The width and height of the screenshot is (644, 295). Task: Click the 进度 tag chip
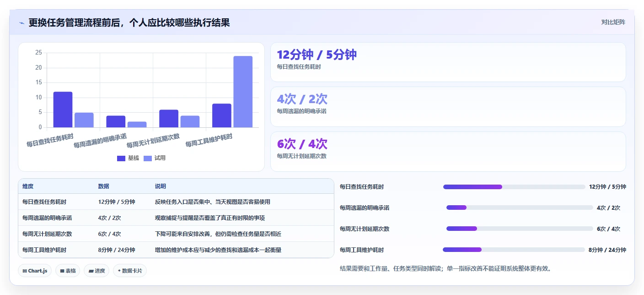tap(97, 271)
